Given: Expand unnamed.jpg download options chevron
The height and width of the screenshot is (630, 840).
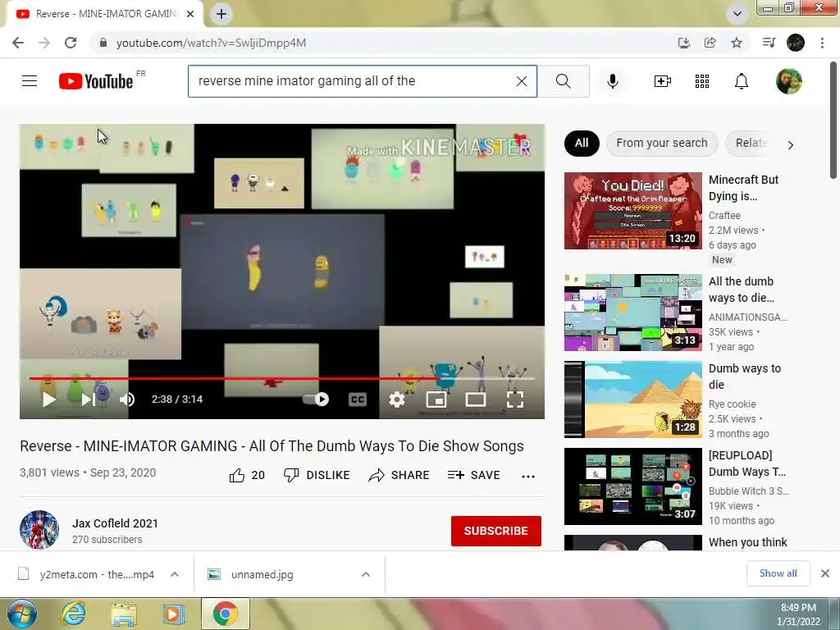Looking at the screenshot, I should 366,574.
